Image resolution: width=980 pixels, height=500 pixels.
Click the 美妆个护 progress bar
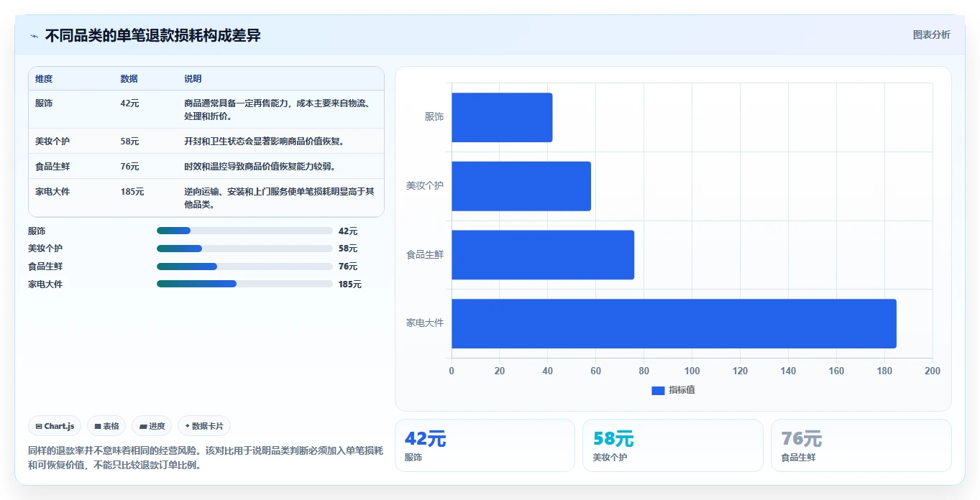pyautogui.click(x=244, y=249)
